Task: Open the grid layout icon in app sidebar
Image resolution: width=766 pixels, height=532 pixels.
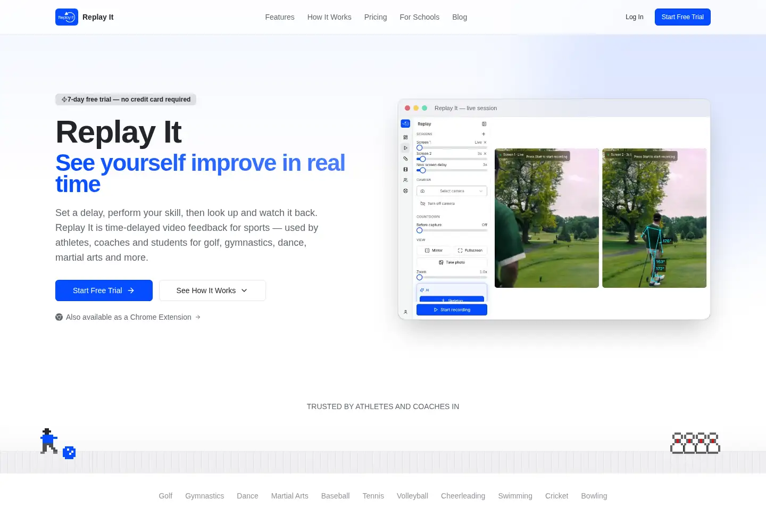Action: click(x=405, y=137)
